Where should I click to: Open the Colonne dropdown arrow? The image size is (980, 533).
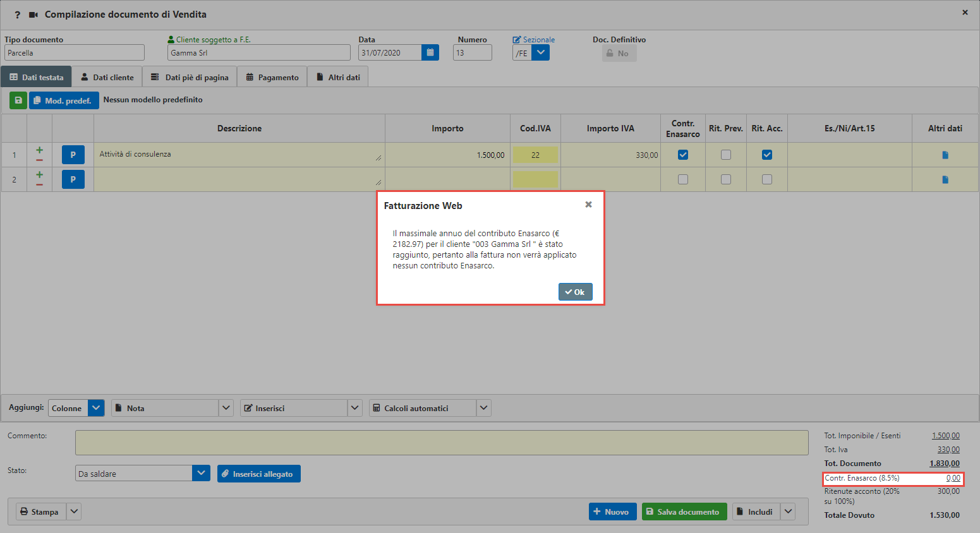[x=96, y=408]
